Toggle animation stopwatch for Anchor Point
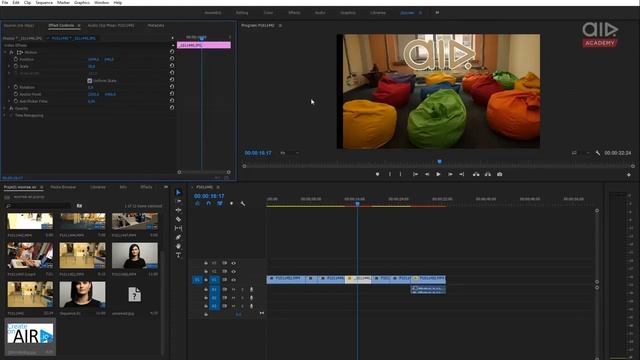Image resolution: width=640 pixels, height=360 pixels. coord(16,94)
